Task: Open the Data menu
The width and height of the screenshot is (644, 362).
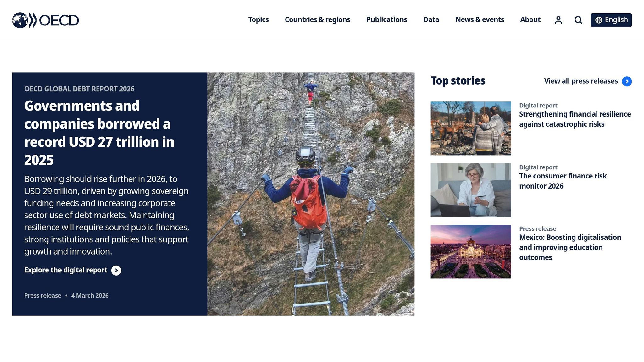Action: point(431,20)
